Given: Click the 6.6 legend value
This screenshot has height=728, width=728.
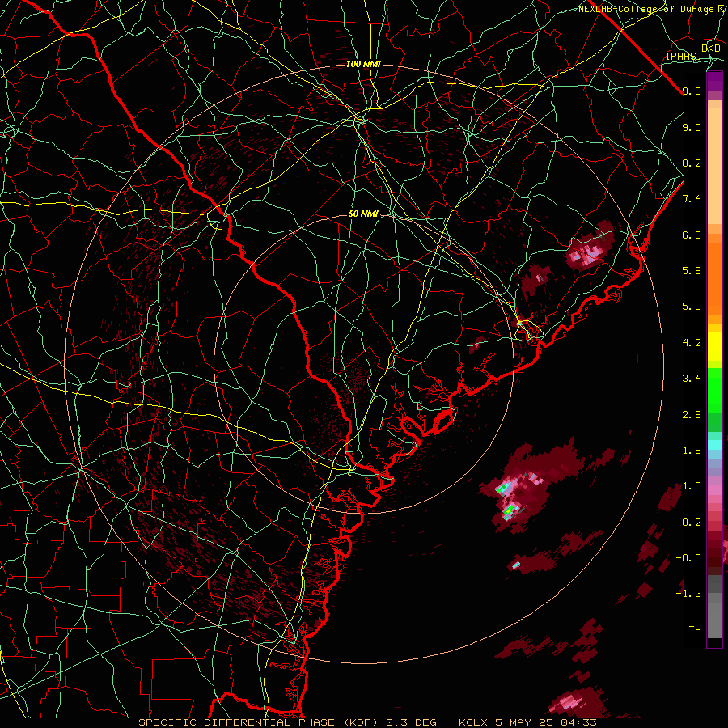Looking at the screenshot, I should (x=692, y=235).
